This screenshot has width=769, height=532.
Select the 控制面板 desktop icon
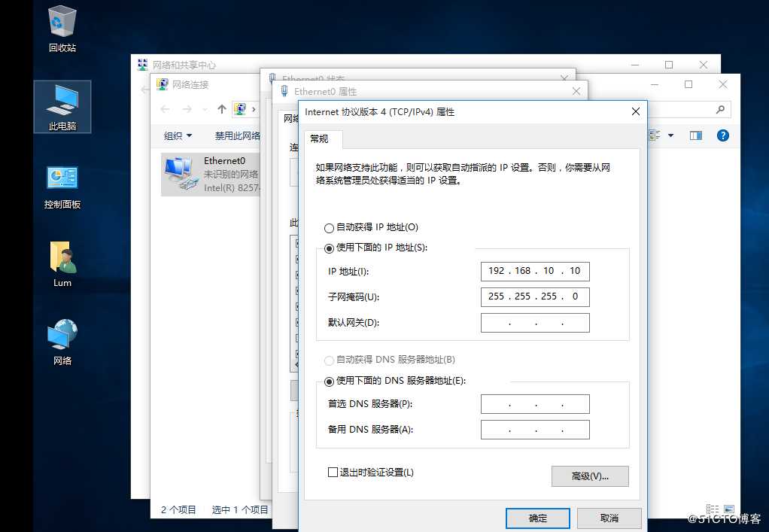62,187
